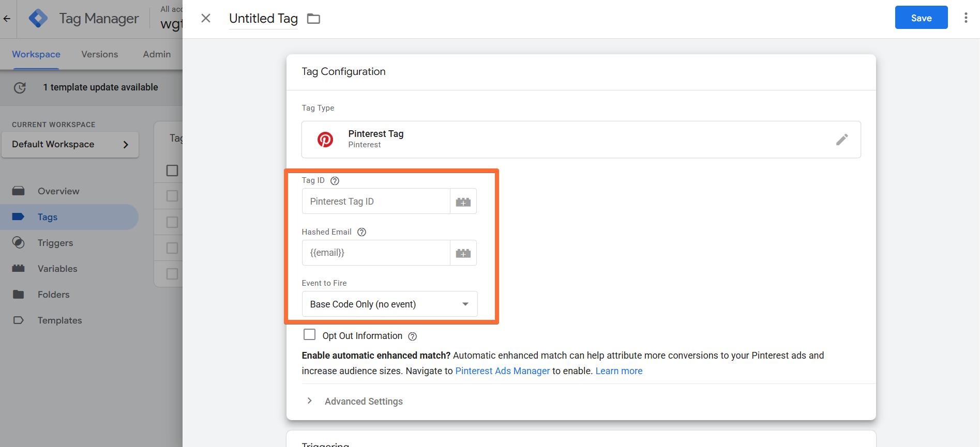Click the Overview sidebar icon
980x447 pixels.
pos(19,191)
